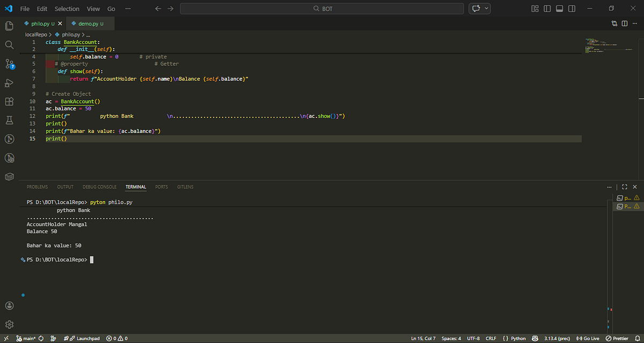The image size is (644, 343).
Task: Open the GitLens view in the activity bar
Action: [x=9, y=139]
